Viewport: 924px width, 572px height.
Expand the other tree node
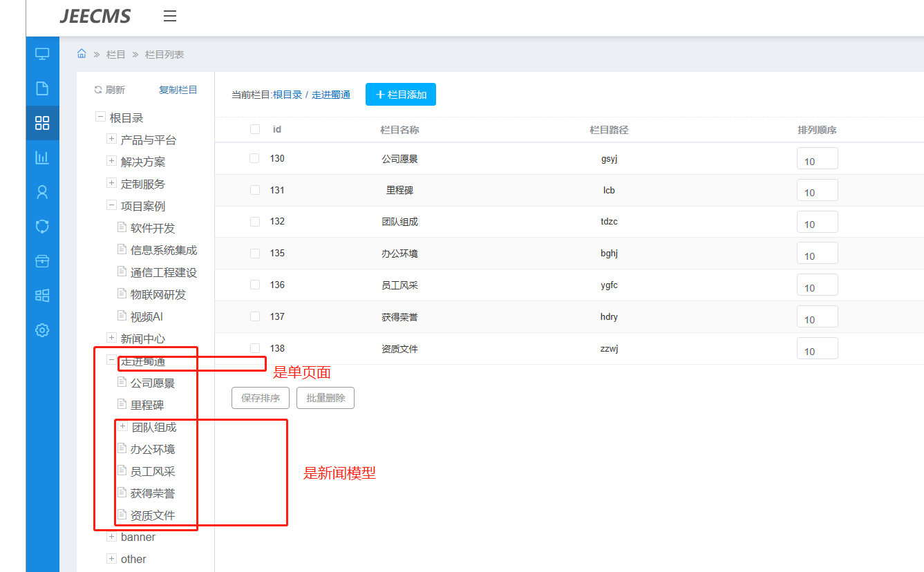(111, 559)
